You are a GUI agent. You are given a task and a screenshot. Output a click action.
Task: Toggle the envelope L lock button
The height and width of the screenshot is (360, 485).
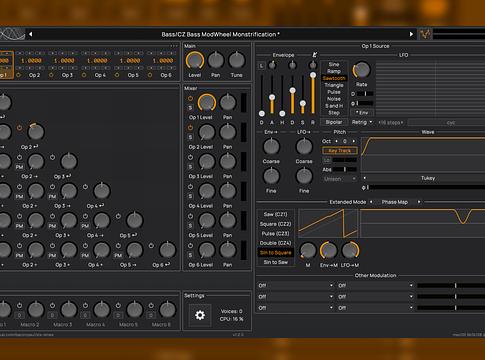262,65
